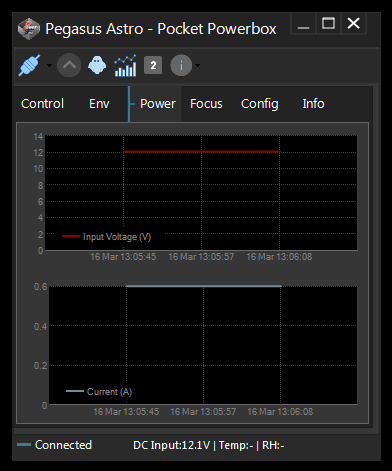Go to the Focus tab
Viewport: 392px width, 471px height.
coord(206,104)
